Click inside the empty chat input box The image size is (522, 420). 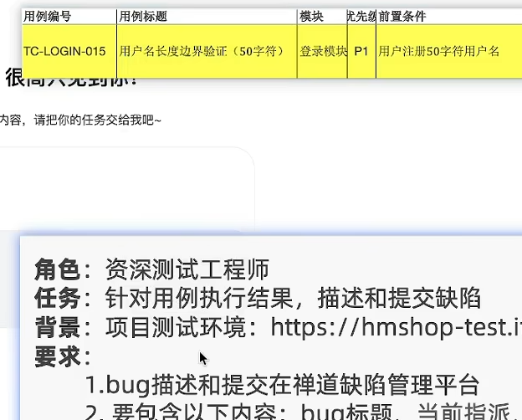pyautogui.click(x=126, y=188)
